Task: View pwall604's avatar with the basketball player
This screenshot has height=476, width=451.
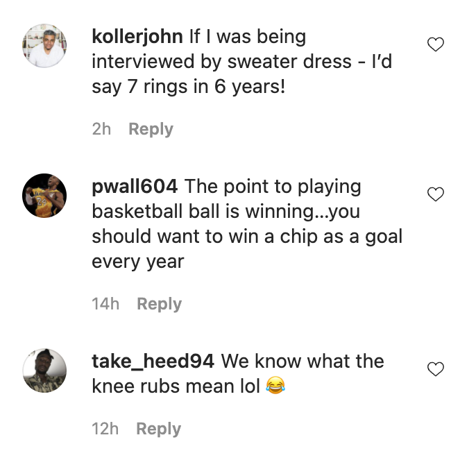Action: coord(45,196)
